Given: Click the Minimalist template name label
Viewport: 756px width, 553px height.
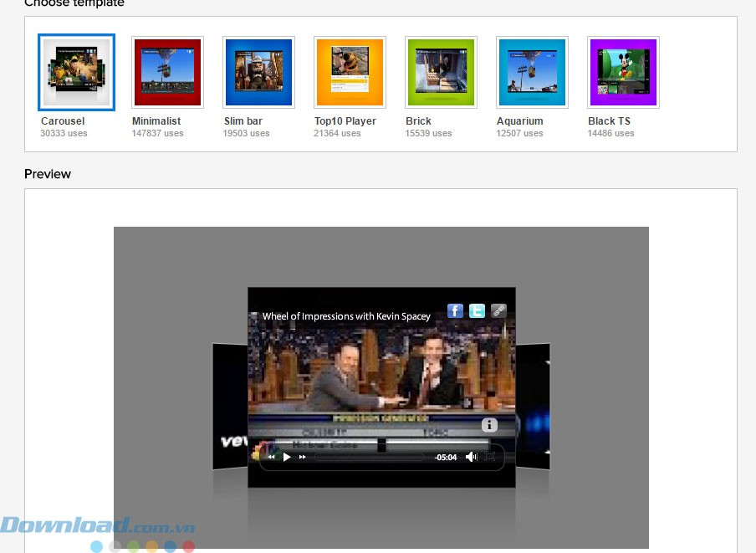Looking at the screenshot, I should (156, 121).
